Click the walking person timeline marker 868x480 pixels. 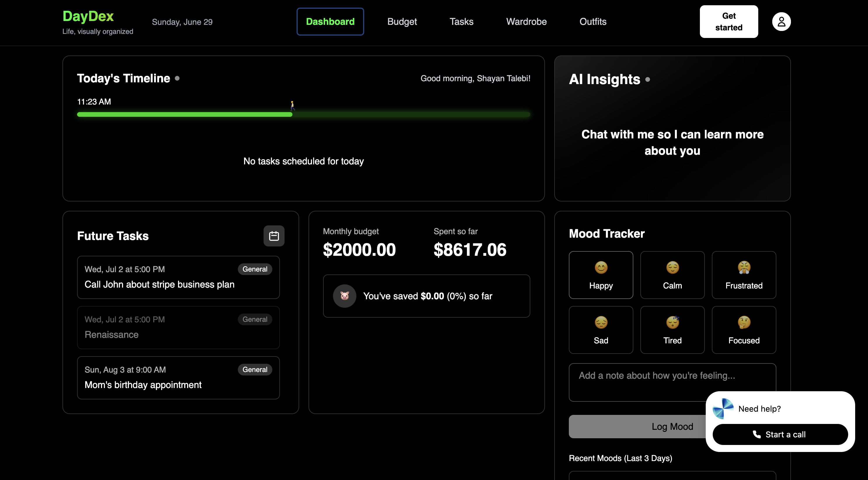[x=292, y=105]
